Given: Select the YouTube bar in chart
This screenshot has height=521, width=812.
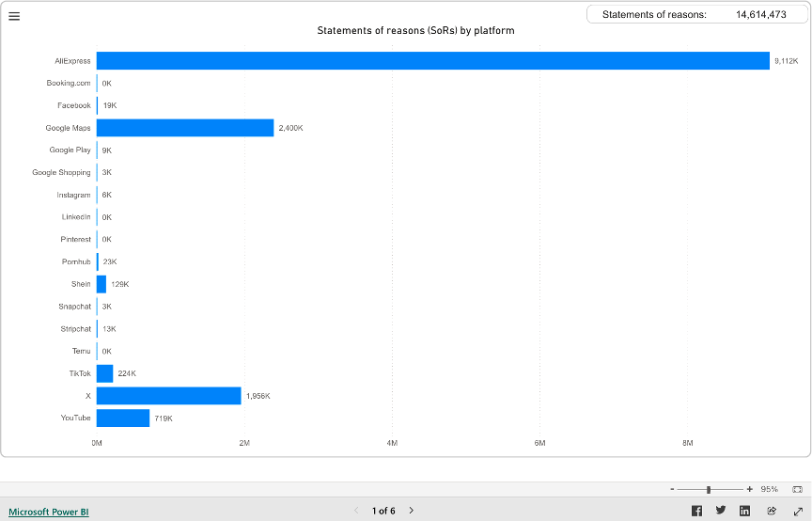Looking at the screenshot, I should [123, 418].
